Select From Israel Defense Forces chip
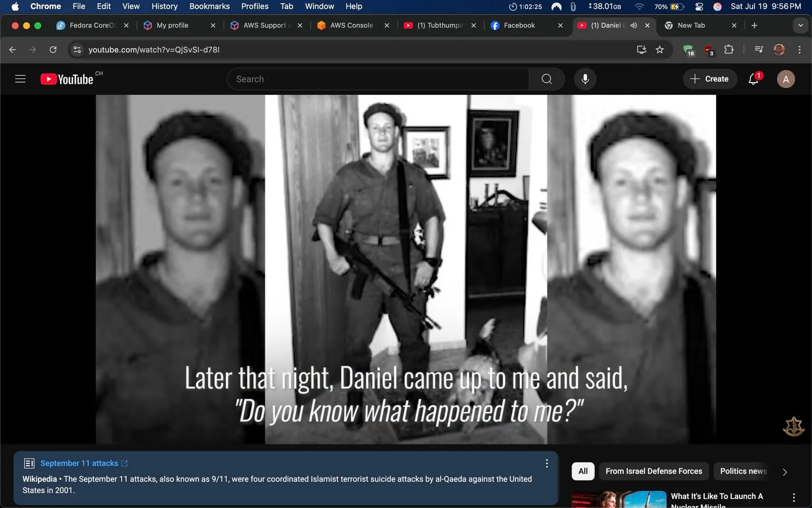This screenshot has width=812, height=508. click(654, 471)
